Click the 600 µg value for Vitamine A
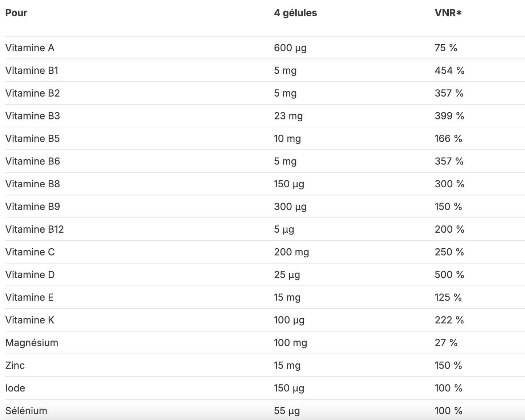The height and width of the screenshot is (420, 525). (290, 48)
